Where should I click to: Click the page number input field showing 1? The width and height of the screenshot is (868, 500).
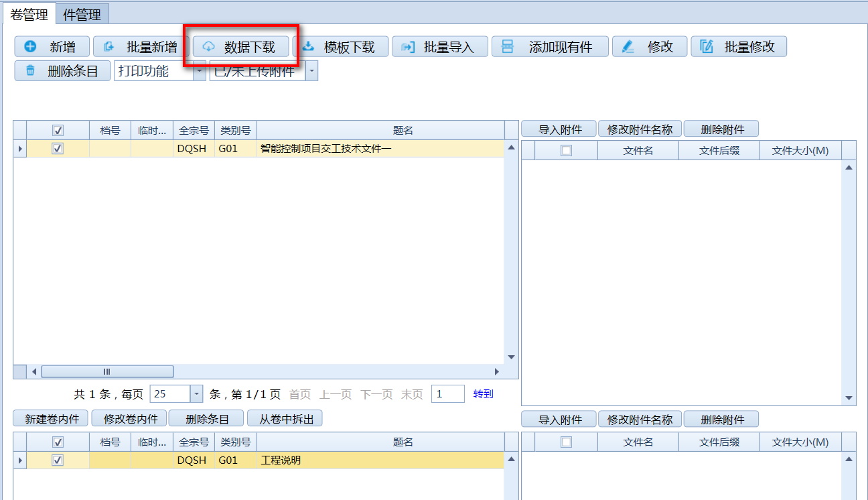pyautogui.click(x=447, y=393)
